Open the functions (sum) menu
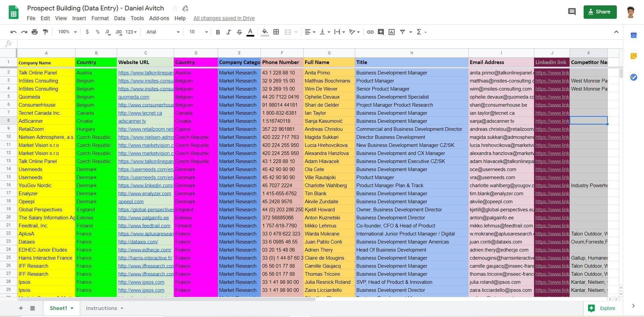 (x=420, y=32)
